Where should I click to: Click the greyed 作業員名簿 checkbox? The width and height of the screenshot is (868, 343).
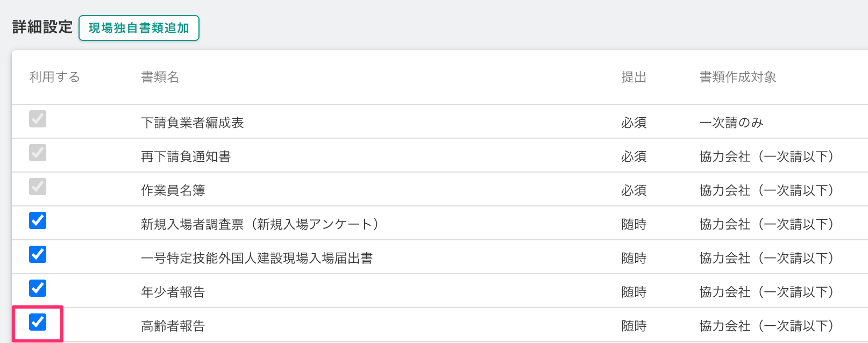38,187
